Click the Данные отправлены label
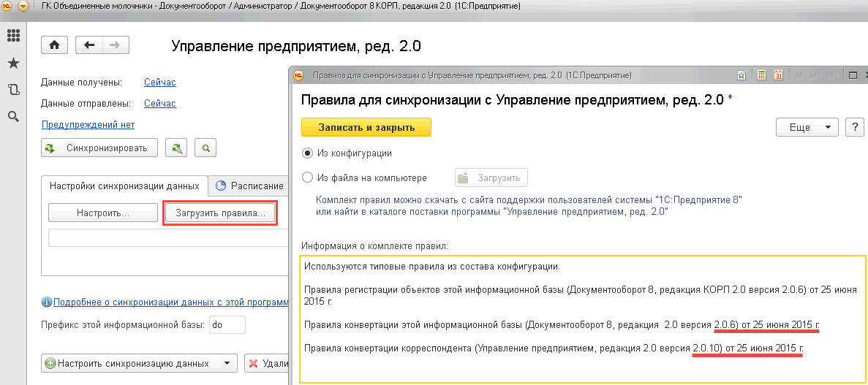 click(86, 104)
